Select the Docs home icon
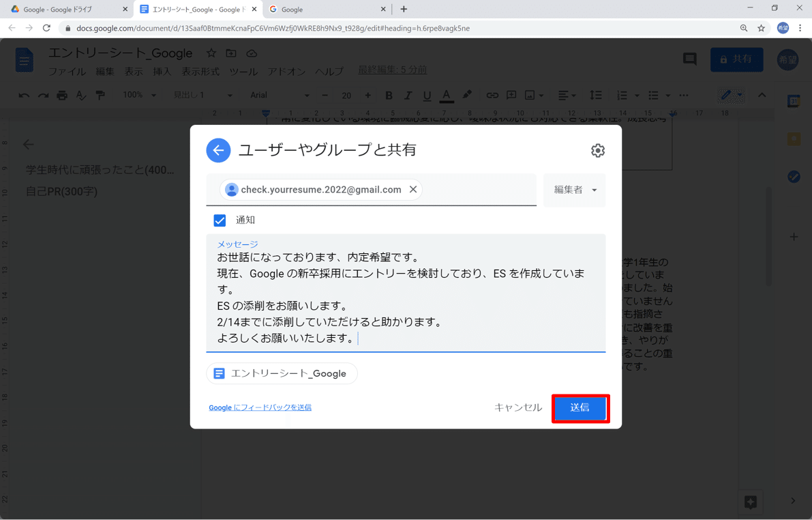This screenshot has height=520, width=812. (24, 60)
